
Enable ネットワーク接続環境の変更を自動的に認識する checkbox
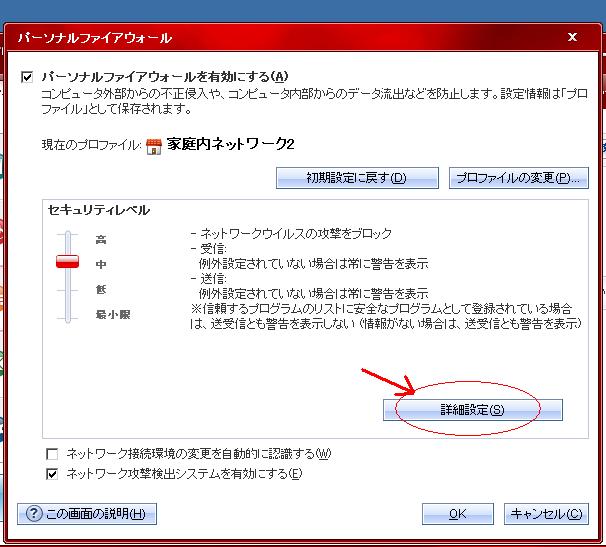pyautogui.click(x=51, y=454)
